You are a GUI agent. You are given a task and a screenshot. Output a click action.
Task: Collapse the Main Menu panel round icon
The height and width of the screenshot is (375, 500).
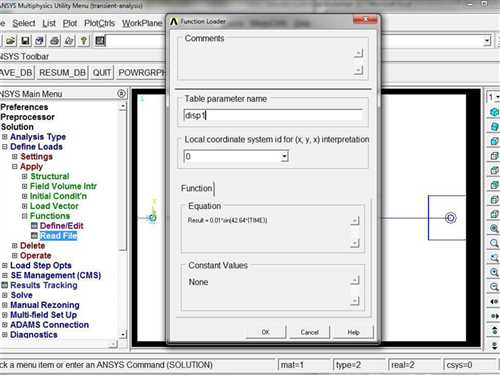pos(122,94)
